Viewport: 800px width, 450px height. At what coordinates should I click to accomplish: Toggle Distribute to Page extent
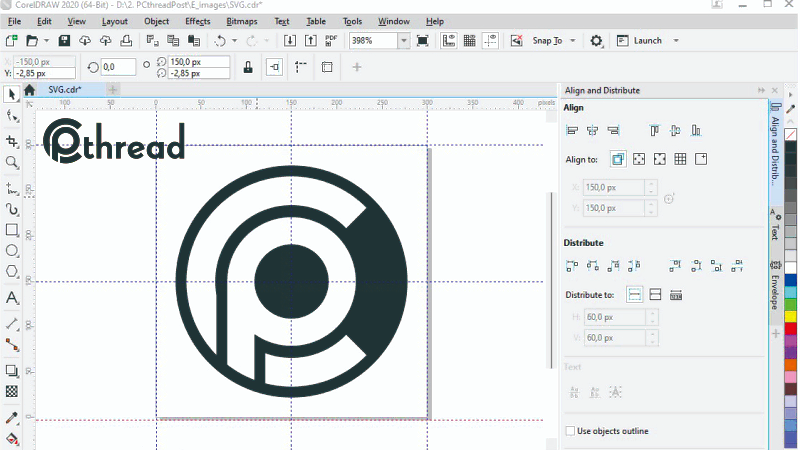(655, 294)
